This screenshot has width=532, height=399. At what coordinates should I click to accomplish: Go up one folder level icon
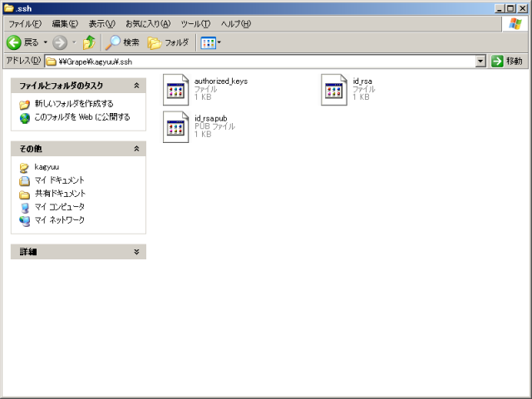[x=89, y=42]
